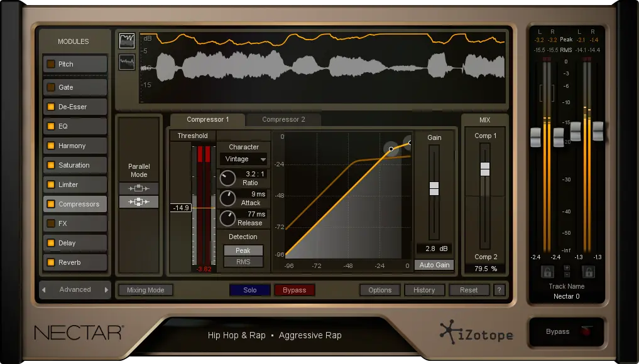Image resolution: width=639 pixels, height=364 pixels.
Task: Click the threshold value -14.9 field
Action: point(180,208)
